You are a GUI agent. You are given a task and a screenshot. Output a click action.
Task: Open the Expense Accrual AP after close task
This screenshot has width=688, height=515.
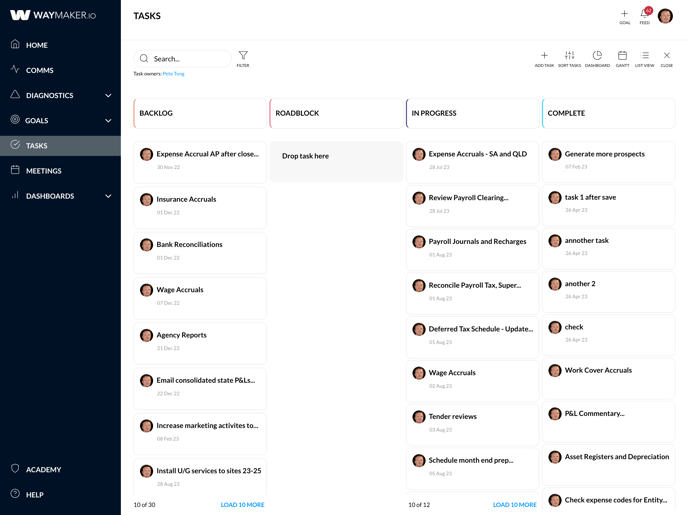200,162
